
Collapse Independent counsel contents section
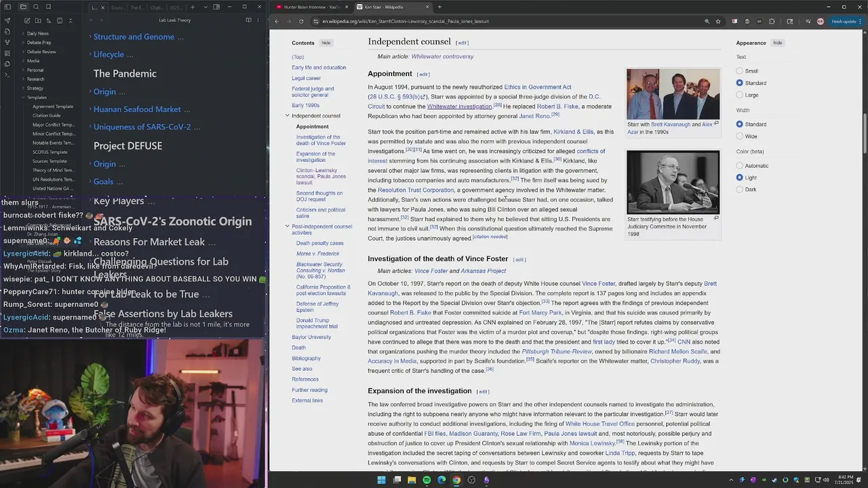point(288,116)
